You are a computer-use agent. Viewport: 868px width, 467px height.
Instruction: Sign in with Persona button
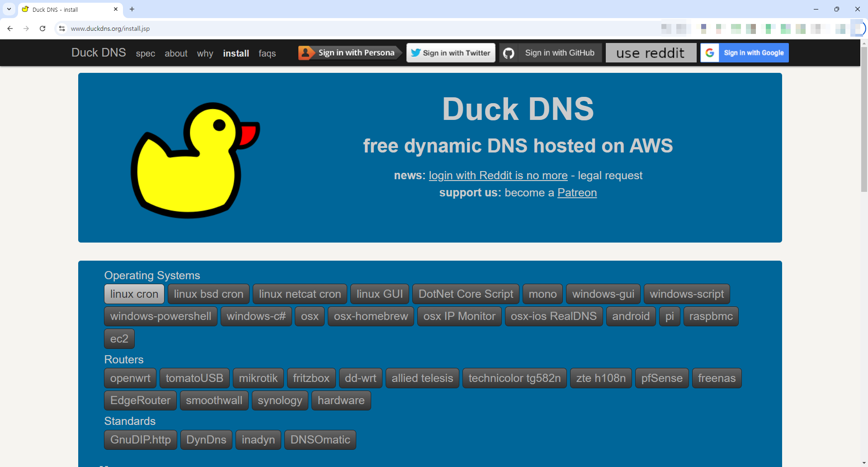pyautogui.click(x=350, y=53)
